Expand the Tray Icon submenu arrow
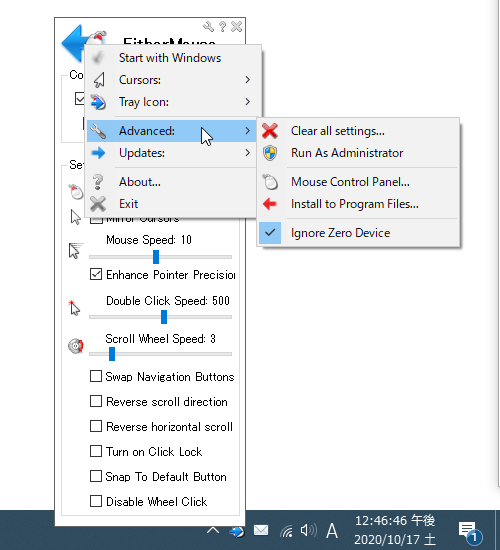The width and height of the screenshot is (500, 550). click(248, 102)
